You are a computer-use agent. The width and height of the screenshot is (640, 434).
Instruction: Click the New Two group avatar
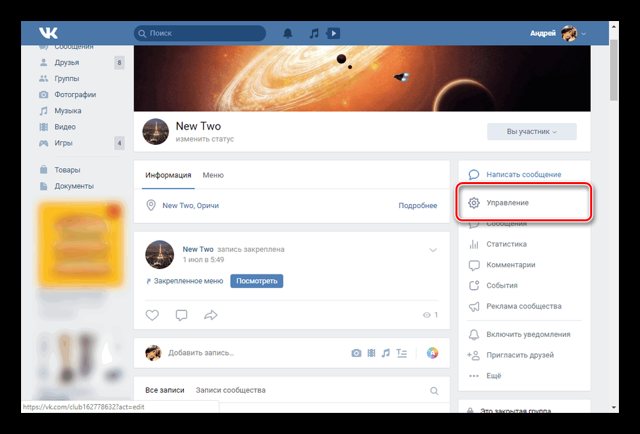coord(156,131)
